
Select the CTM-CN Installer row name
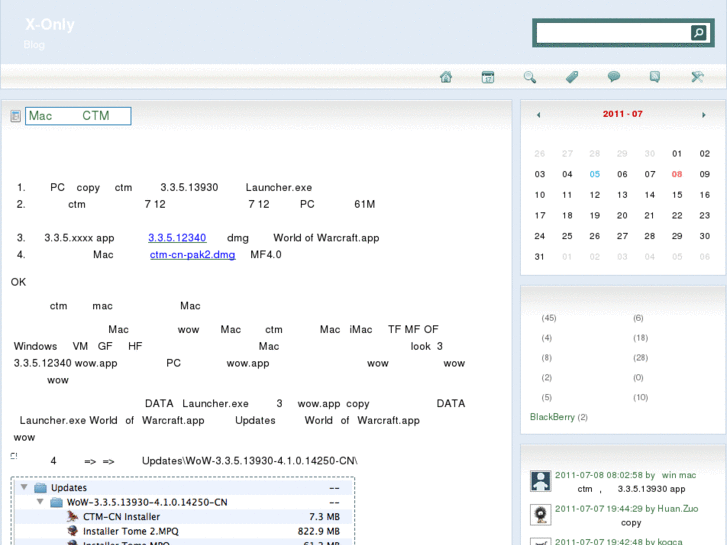[121, 517]
